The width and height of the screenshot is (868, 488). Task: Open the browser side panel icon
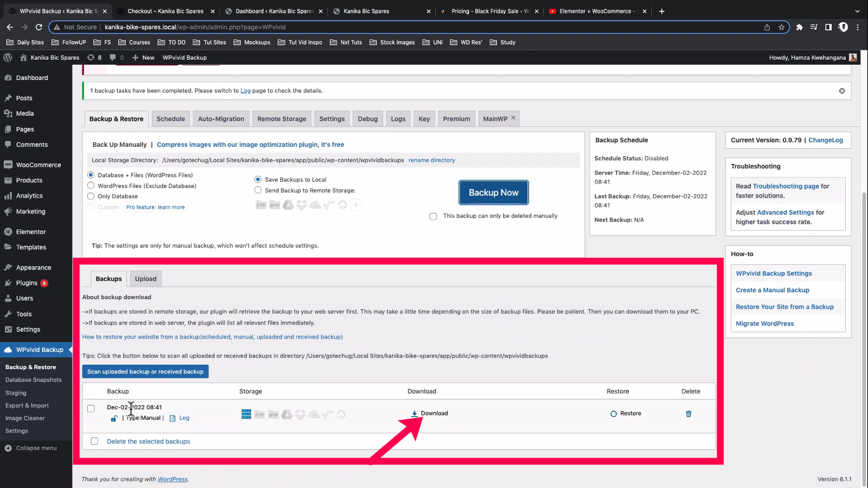[x=828, y=27]
